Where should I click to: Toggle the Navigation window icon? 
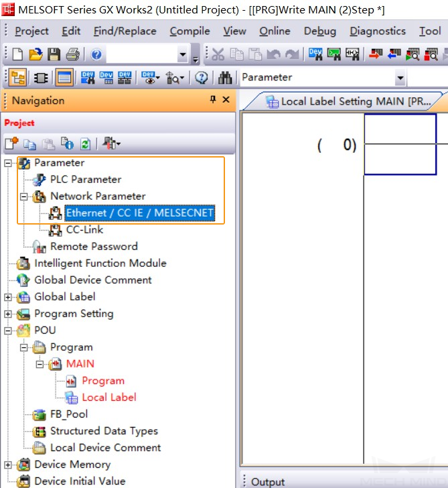[x=18, y=78]
